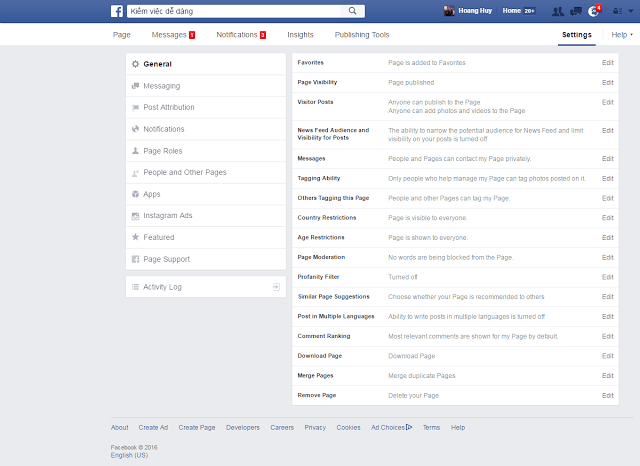
Task: Click the Featured star icon
Action: (136, 237)
